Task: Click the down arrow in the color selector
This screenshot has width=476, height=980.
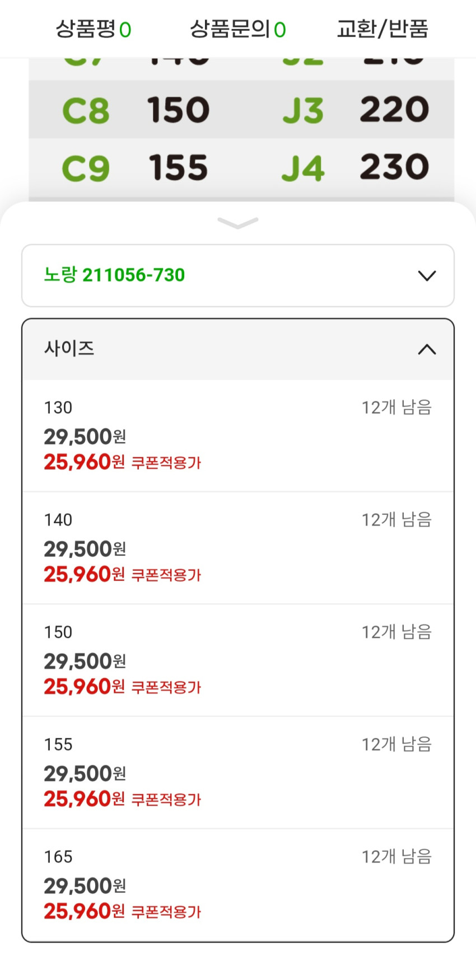Action: tap(427, 275)
